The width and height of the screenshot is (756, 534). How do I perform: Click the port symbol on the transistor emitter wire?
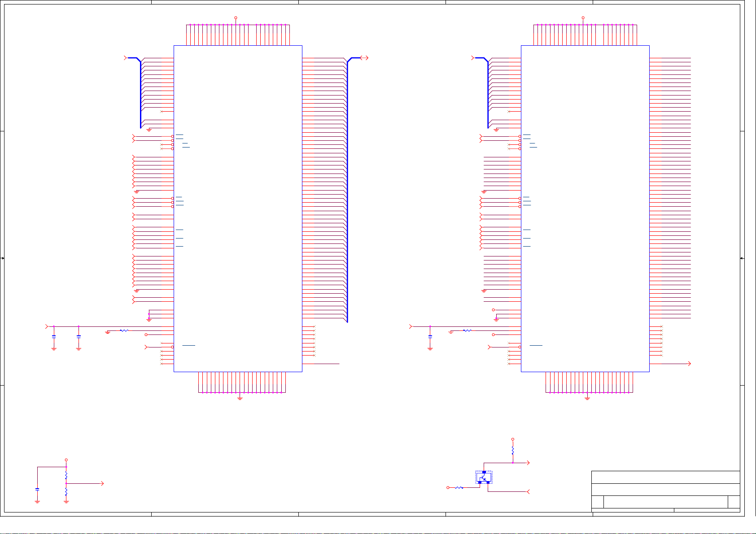(528, 492)
